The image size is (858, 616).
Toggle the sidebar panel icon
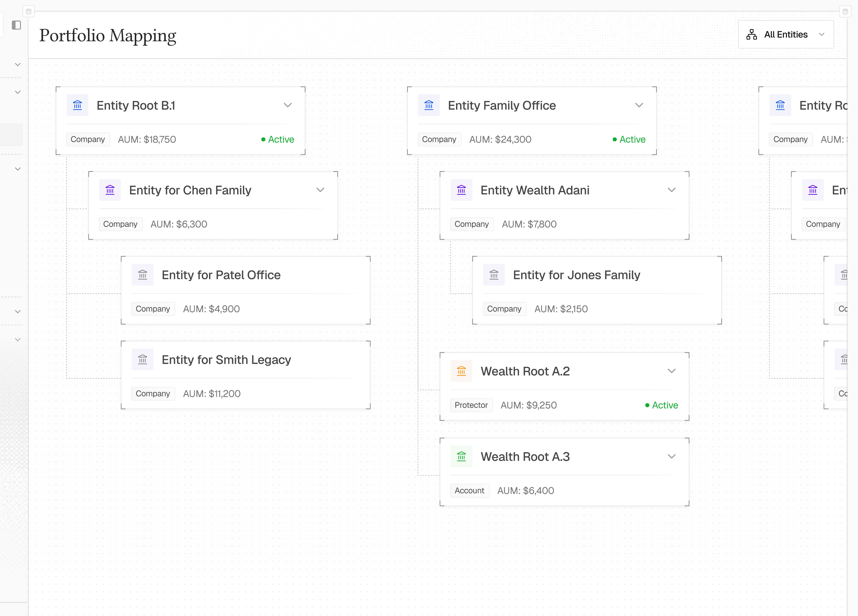(x=16, y=25)
